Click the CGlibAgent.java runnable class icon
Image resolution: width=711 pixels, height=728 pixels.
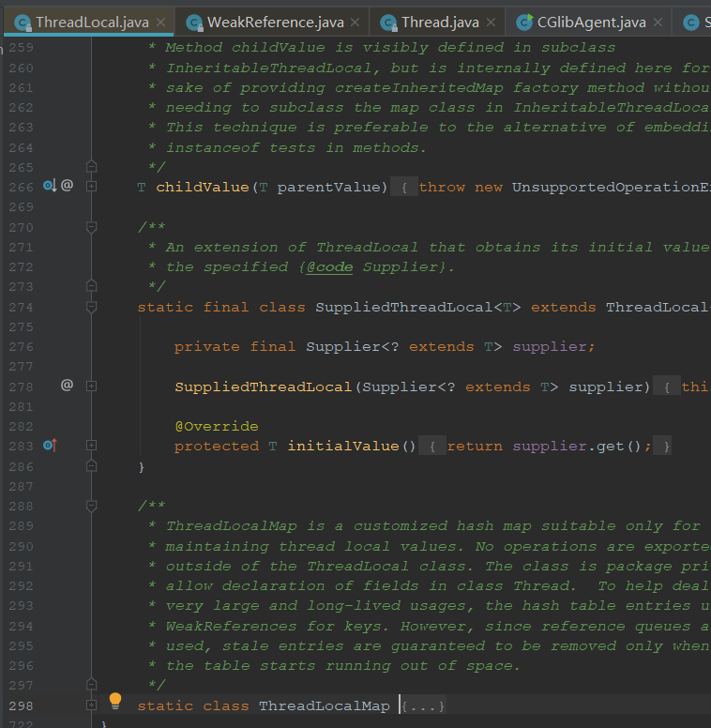click(524, 23)
